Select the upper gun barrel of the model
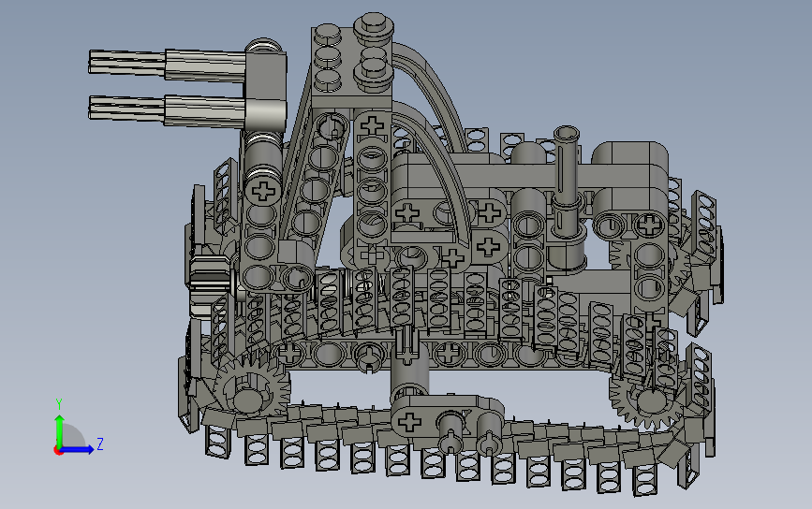This screenshot has height=509, width=812. (167, 65)
